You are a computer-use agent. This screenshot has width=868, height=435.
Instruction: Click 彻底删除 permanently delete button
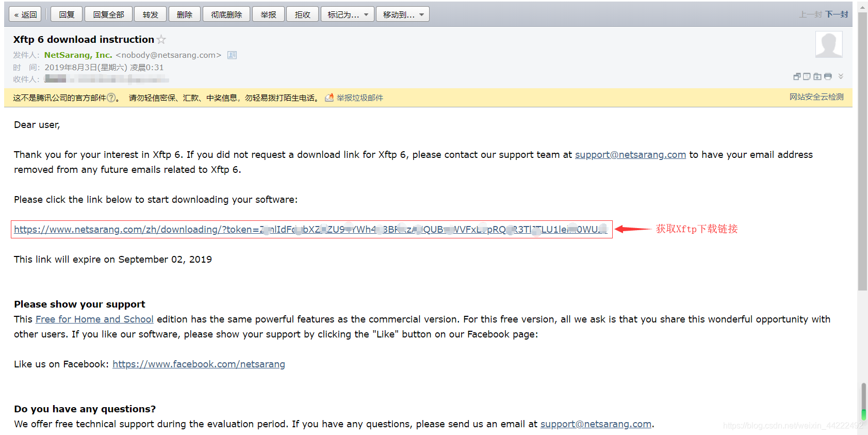pos(226,14)
